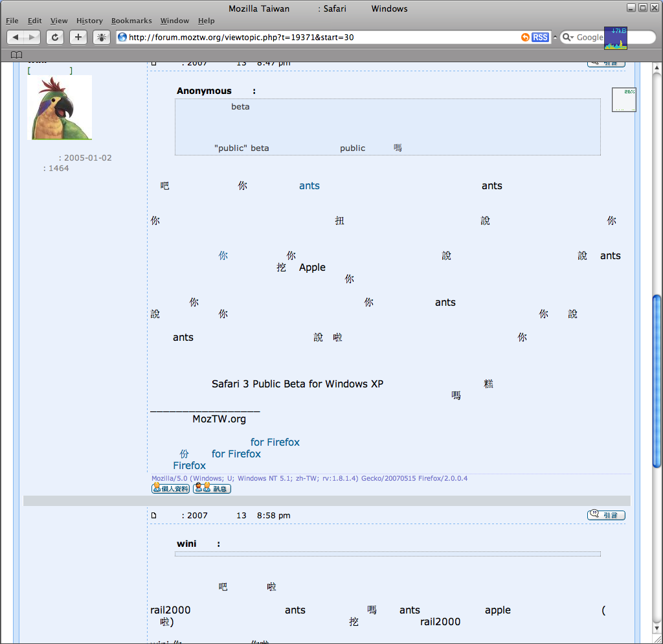Image resolution: width=663 pixels, height=644 pixels.
Task: Click the post count '1464'
Action: click(x=59, y=168)
